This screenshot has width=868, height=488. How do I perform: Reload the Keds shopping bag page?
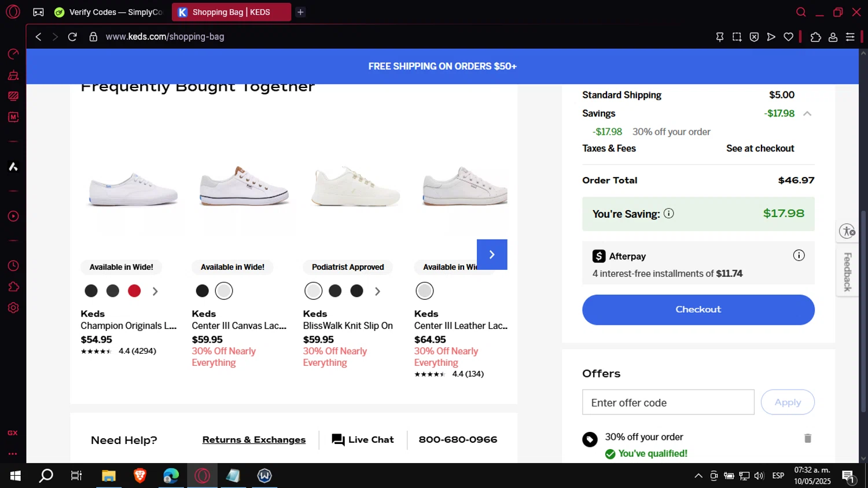[x=72, y=37]
